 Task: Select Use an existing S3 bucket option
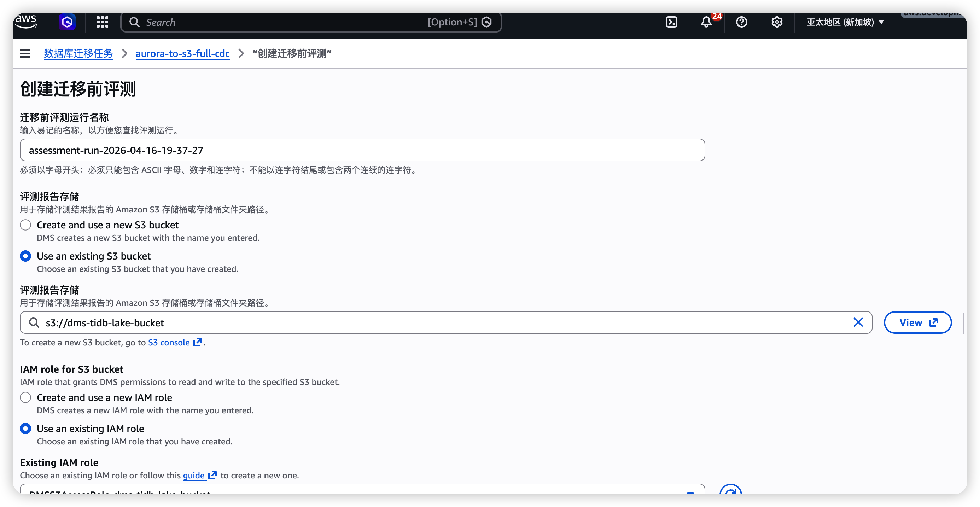click(x=25, y=256)
